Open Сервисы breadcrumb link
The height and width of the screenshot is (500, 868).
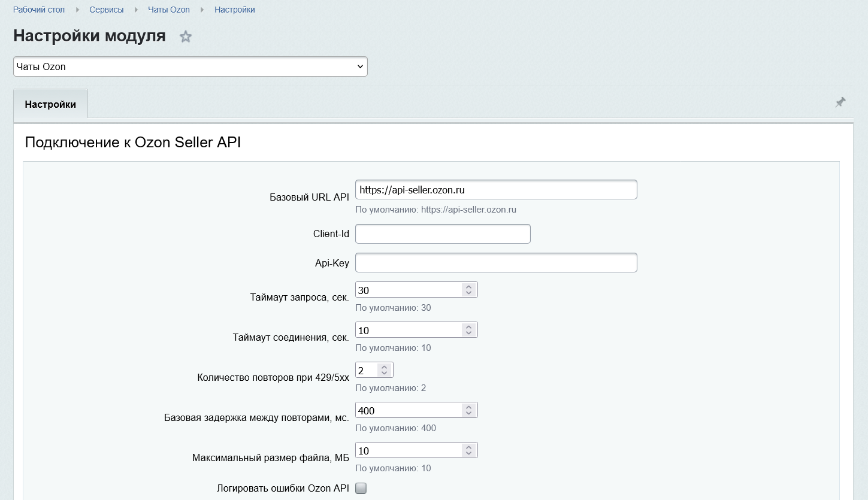pyautogui.click(x=107, y=10)
